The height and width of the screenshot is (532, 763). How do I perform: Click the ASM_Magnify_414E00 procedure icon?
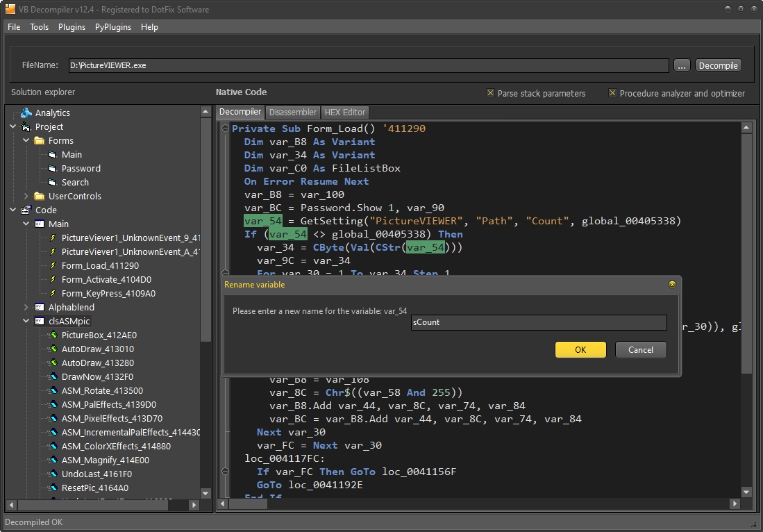[53, 460]
